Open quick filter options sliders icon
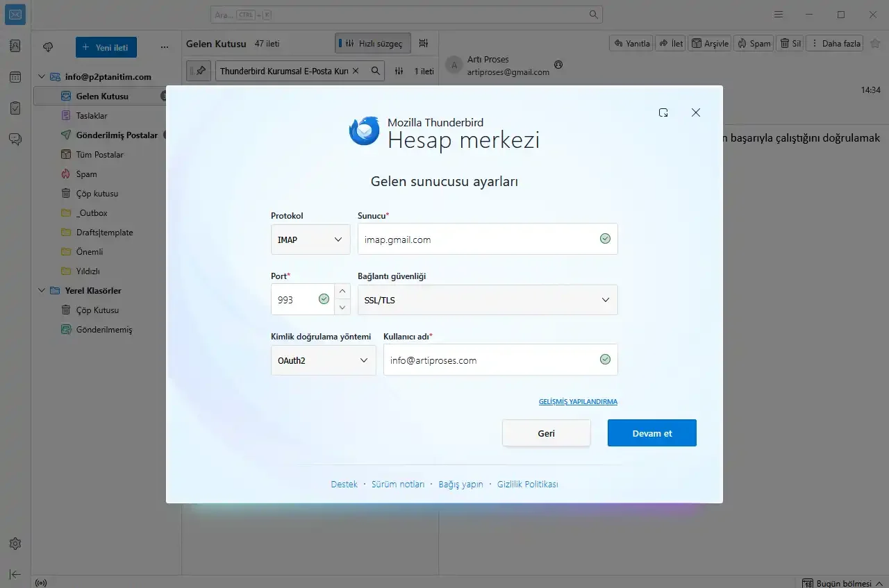 point(399,71)
